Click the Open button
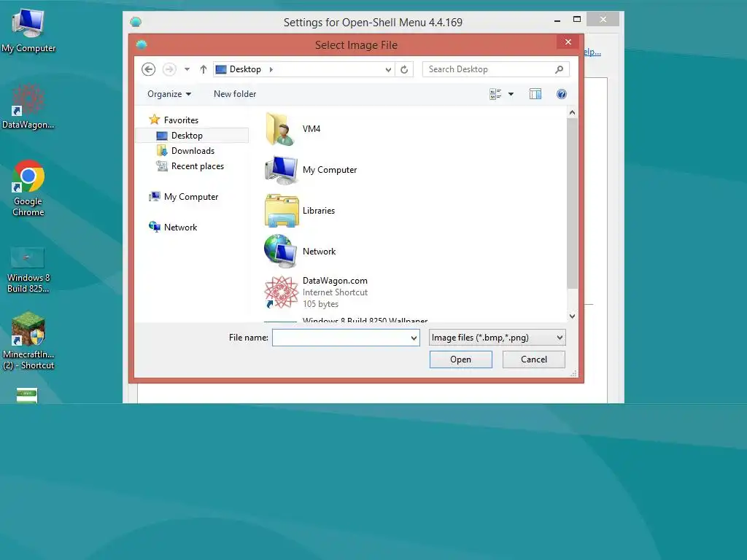 pos(461,359)
